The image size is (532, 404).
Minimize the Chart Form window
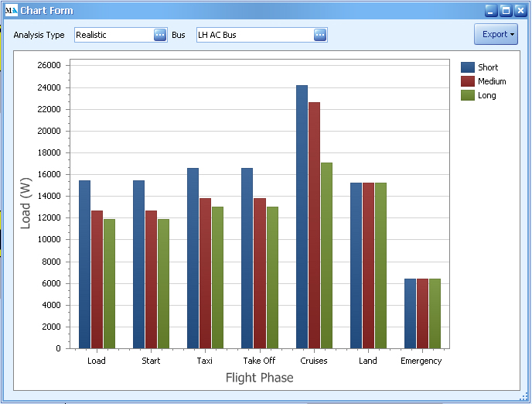(x=492, y=10)
